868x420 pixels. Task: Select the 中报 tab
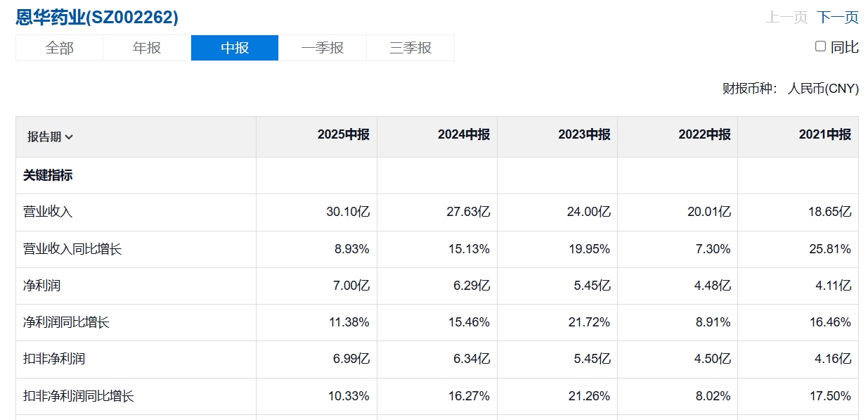coord(235,48)
